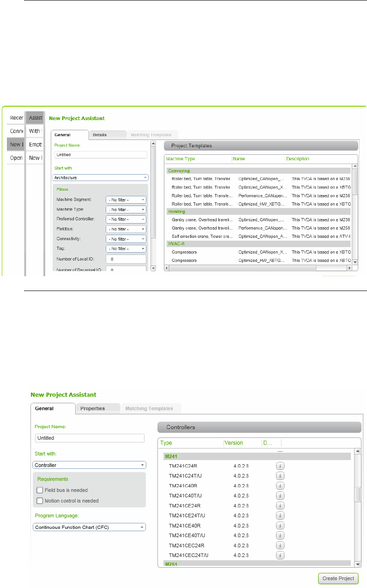
Task: Open info for TM241C40R controller
Action: coord(280,485)
